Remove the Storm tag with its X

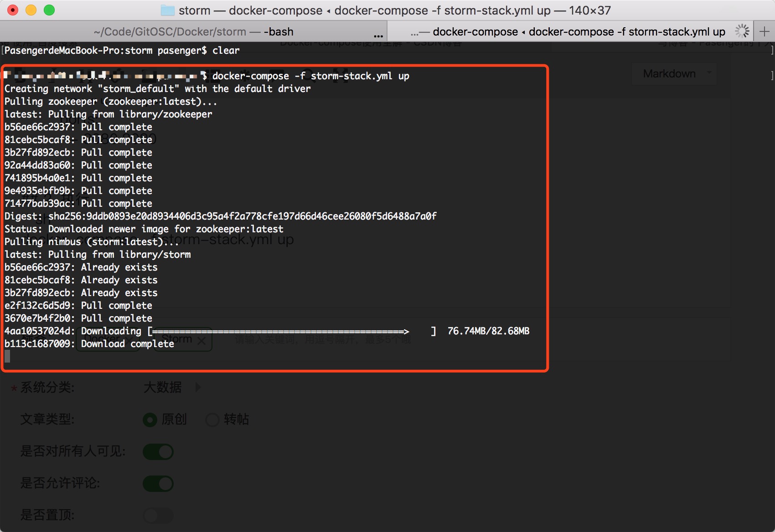[202, 340]
